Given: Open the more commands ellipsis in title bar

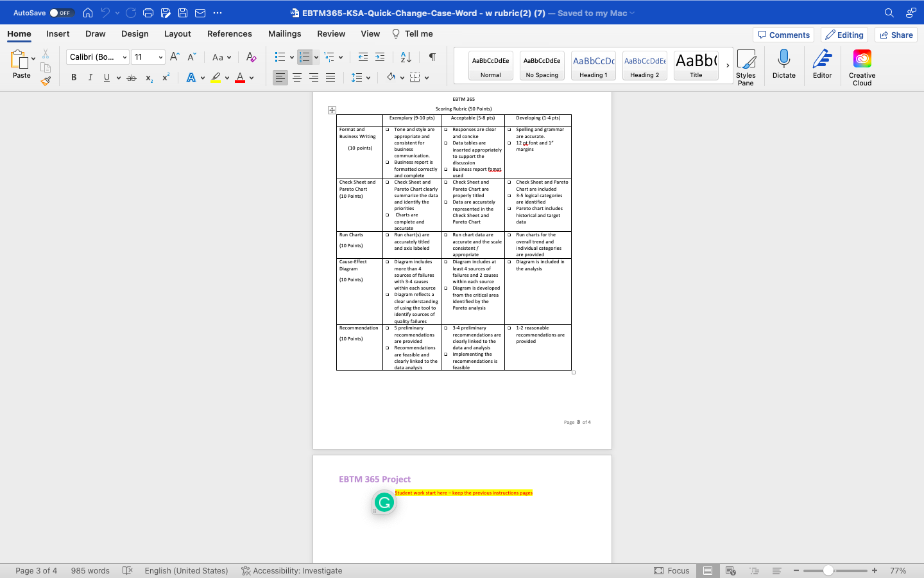Looking at the screenshot, I should [x=218, y=13].
